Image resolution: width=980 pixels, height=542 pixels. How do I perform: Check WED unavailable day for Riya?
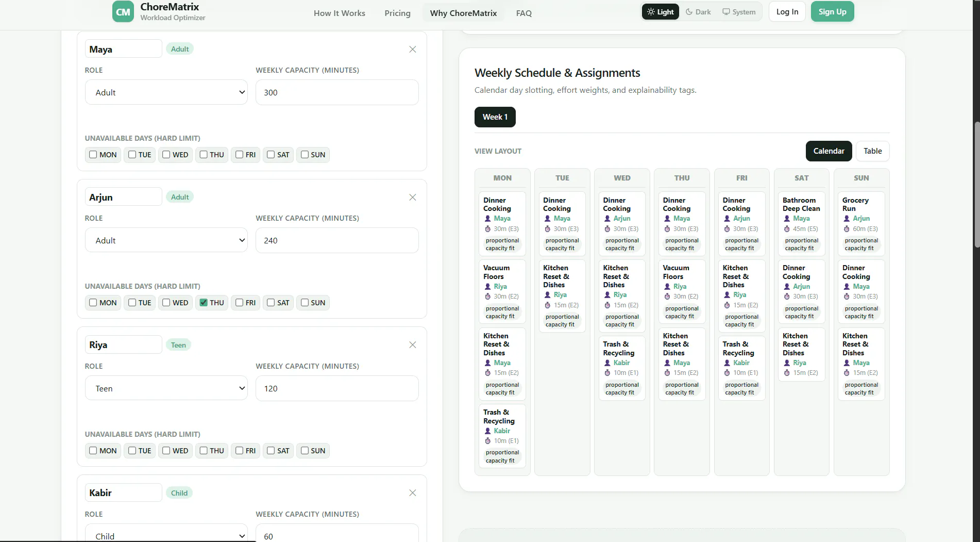[166, 451]
